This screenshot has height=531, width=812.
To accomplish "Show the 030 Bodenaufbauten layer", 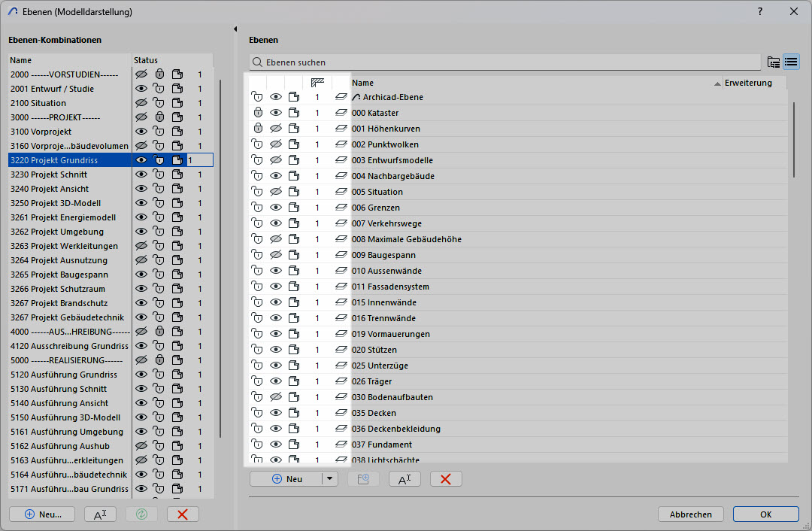I will click(276, 397).
